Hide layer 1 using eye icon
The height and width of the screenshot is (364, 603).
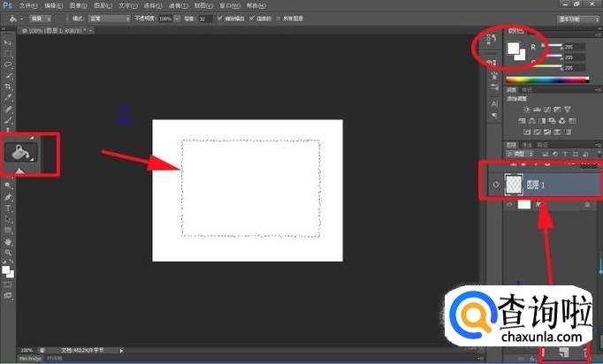pos(496,185)
